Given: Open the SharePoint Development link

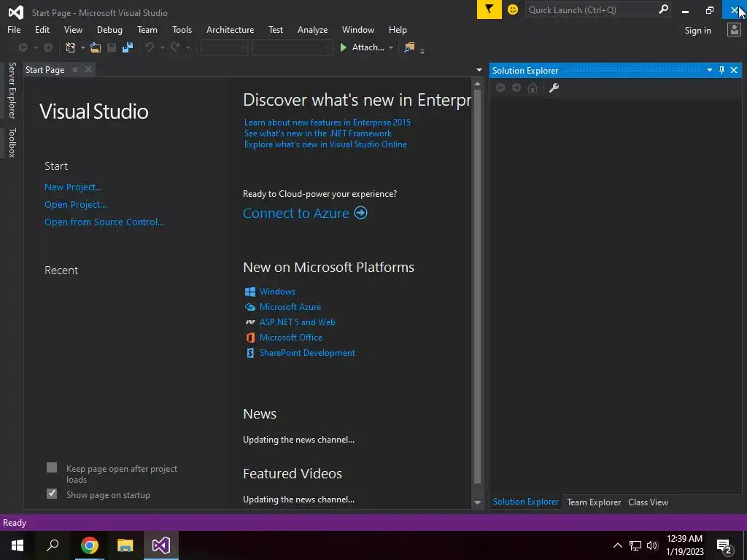Looking at the screenshot, I should click(307, 353).
